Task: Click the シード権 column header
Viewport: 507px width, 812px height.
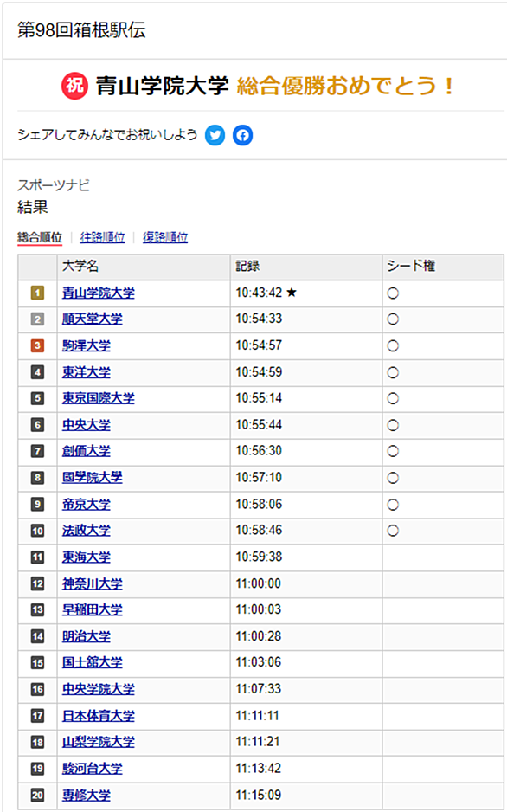Action: click(x=411, y=266)
